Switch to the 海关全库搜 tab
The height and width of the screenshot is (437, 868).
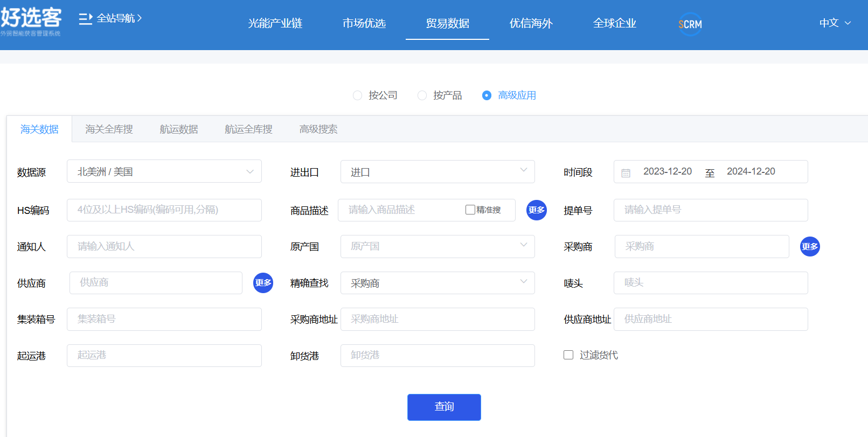click(109, 129)
